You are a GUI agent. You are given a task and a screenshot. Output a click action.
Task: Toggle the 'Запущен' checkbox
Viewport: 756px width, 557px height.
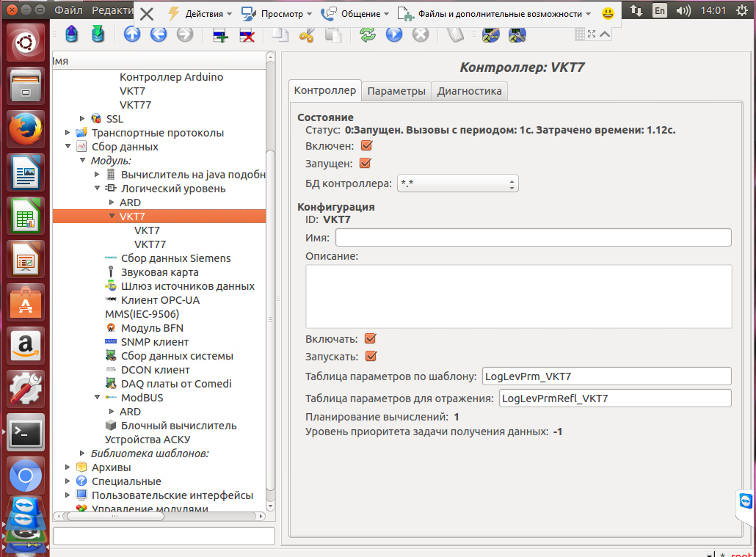click(x=365, y=164)
